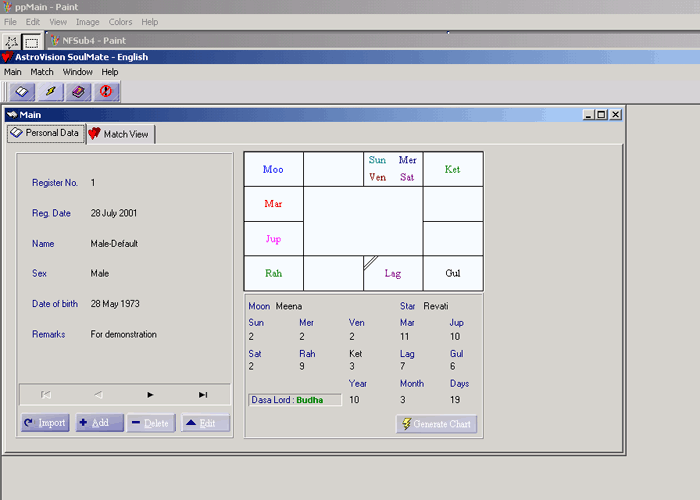Click the Jup cell in the chart
The image size is (700, 500).
click(x=273, y=239)
